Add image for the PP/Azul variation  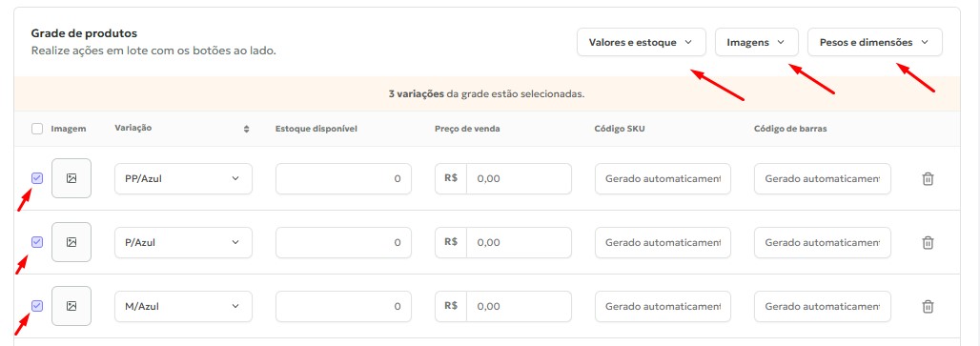(x=71, y=178)
